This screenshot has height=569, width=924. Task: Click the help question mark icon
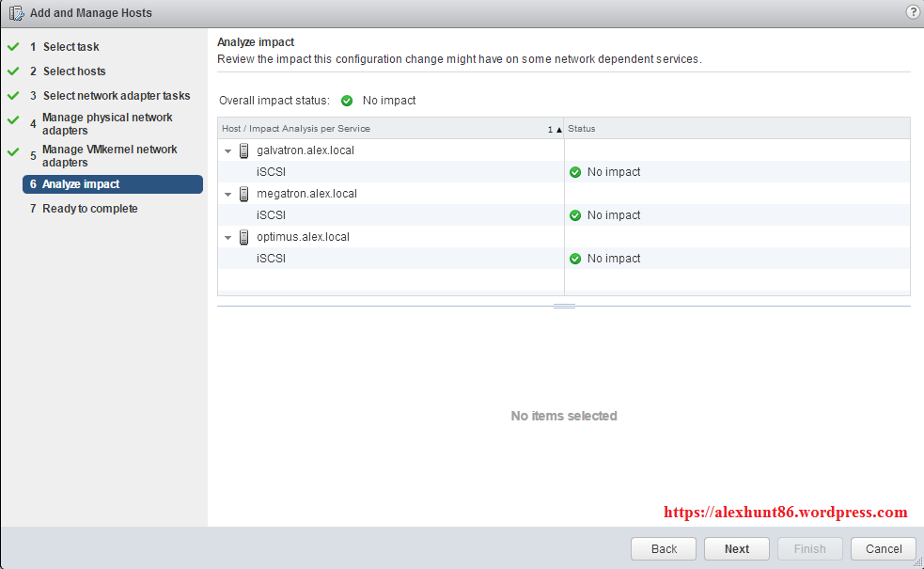(x=912, y=12)
